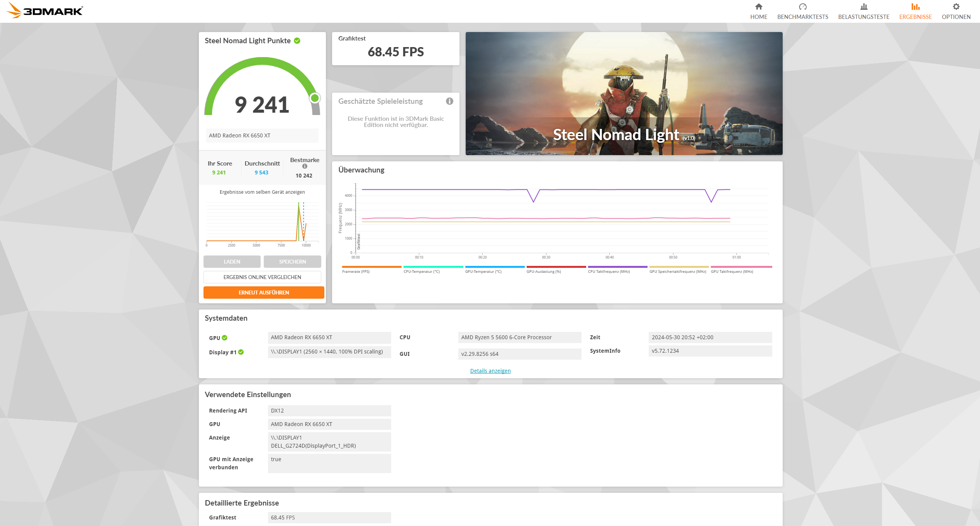The image size is (980, 526).
Task: Click green validation checkmark next to score title
Action: point(297,41)
